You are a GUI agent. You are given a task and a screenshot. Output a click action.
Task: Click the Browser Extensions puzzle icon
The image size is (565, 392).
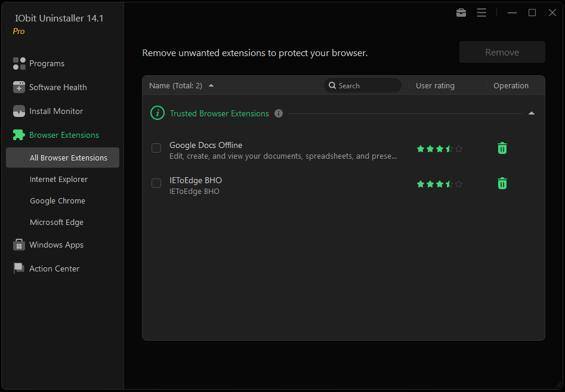point(19,135)
